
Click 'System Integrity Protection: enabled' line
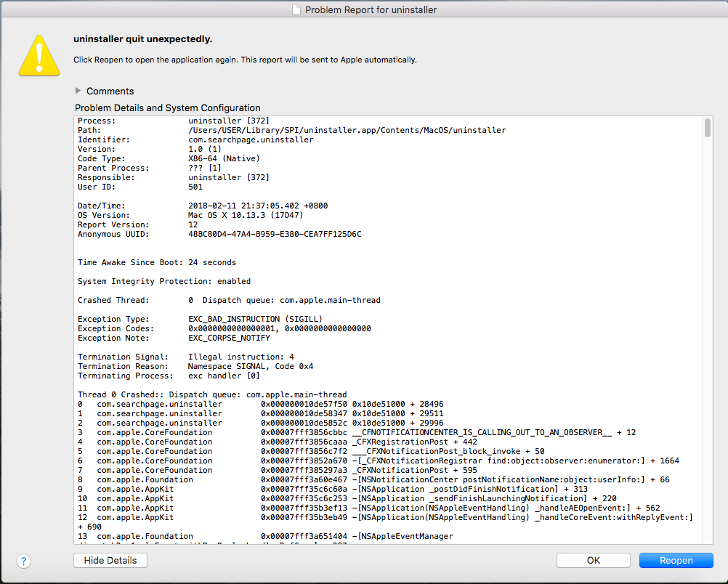click(164, 281)
